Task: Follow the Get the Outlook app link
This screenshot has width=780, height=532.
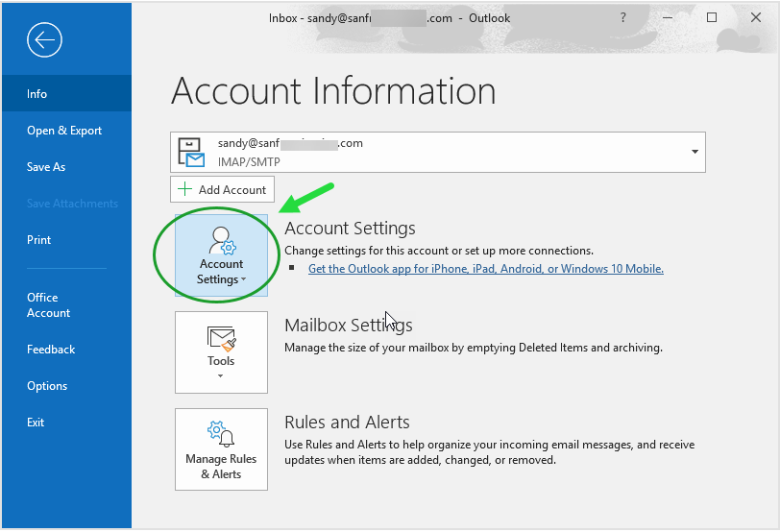Action: (485, 269)
